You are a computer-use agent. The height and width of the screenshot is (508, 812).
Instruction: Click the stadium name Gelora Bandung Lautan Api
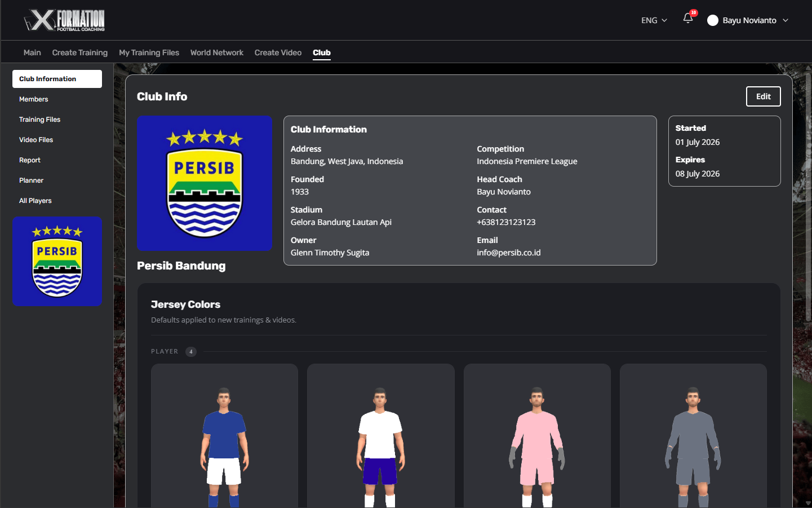click(x=341, y=222)
